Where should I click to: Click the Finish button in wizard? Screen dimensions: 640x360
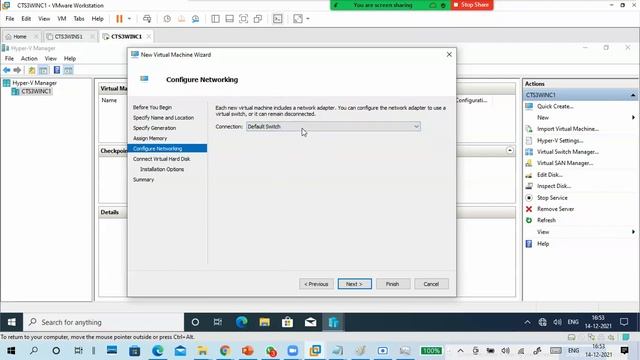pos(393,284)
